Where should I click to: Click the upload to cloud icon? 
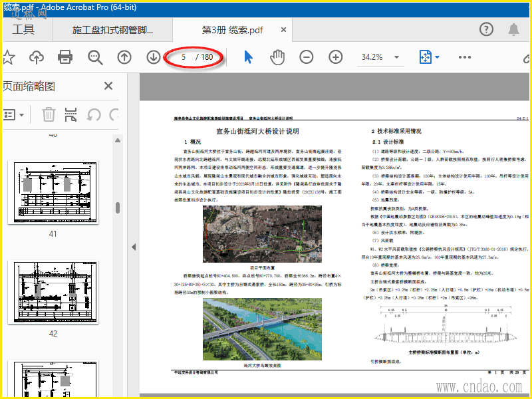[x=37, y=57]
